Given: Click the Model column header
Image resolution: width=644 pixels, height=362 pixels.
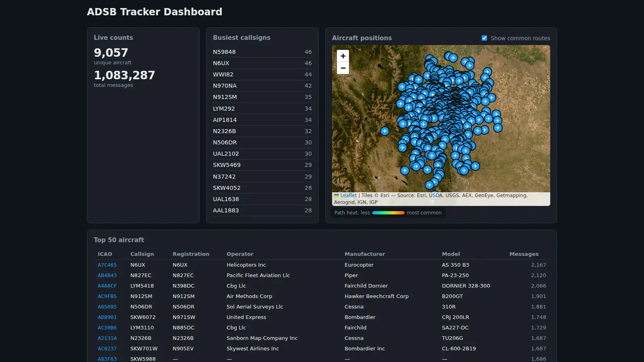Looking at the screenshot, I should (x=451, y=254).
